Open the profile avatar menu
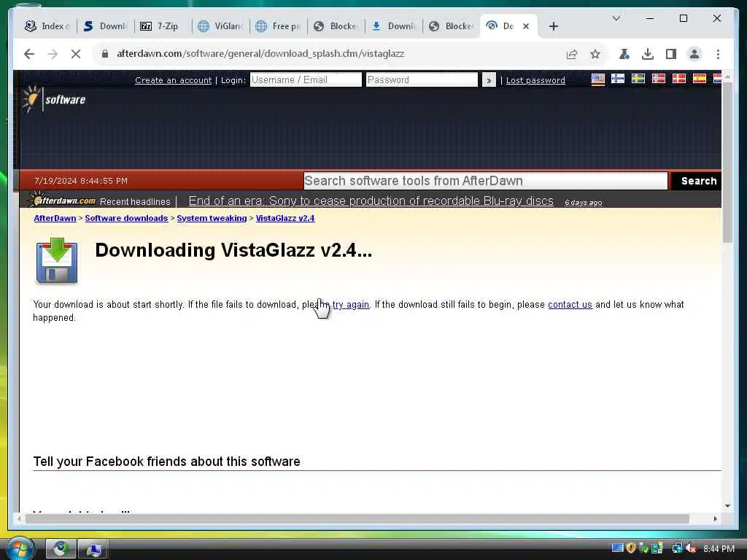The height and width of the screenshot is (560, 747). (694, 54)
